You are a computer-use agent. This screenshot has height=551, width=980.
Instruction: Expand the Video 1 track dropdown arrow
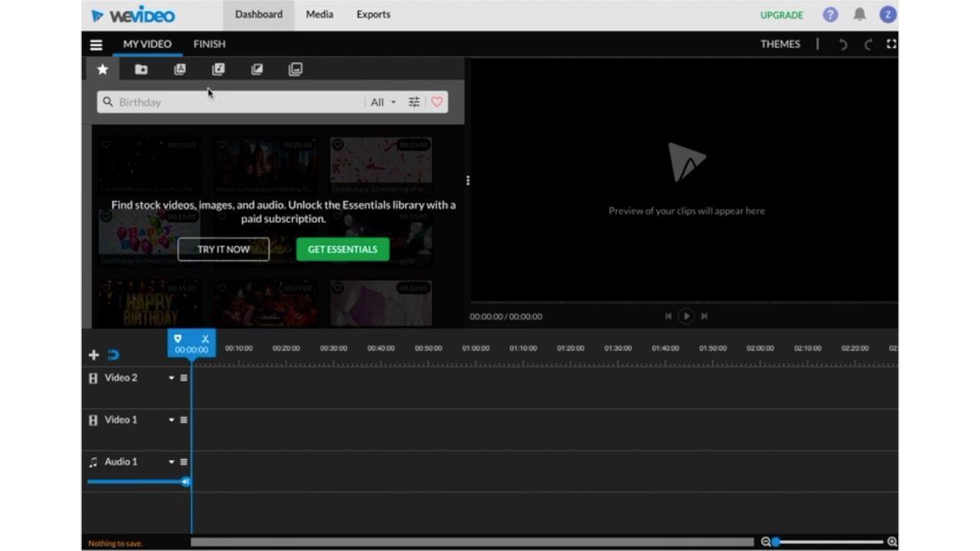(x=171, y=420)
